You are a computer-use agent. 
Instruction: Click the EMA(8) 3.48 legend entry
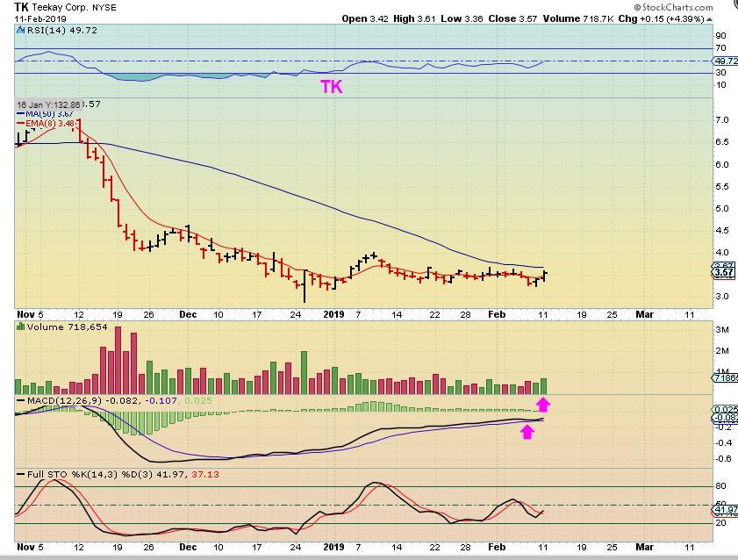pyautogui.click(x=45, y=123)
